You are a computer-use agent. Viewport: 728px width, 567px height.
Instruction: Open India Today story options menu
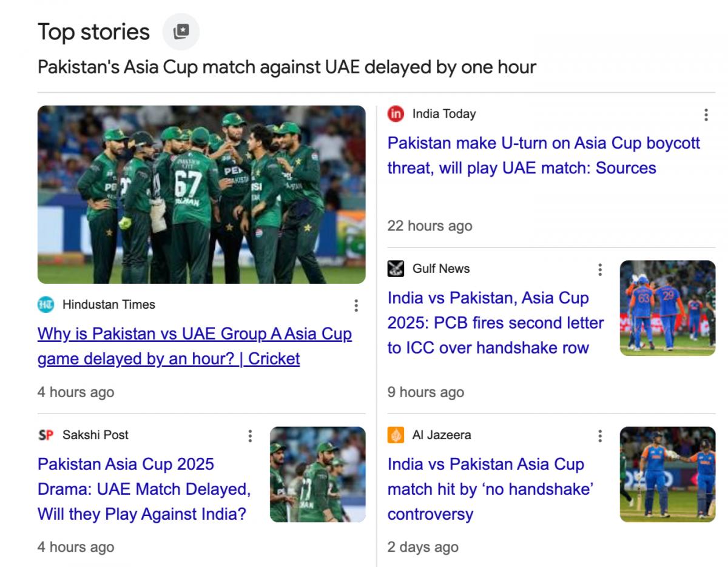point(706,115)
